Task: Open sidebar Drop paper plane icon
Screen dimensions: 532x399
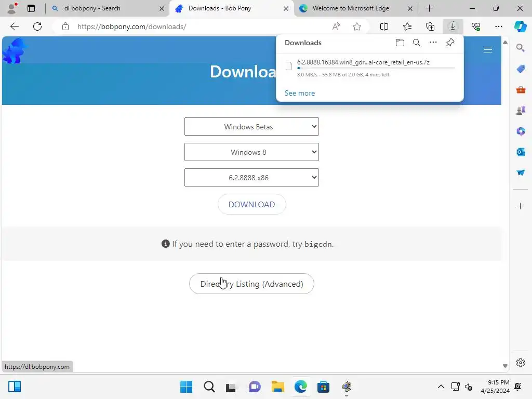Action: [x=521, y=172]
